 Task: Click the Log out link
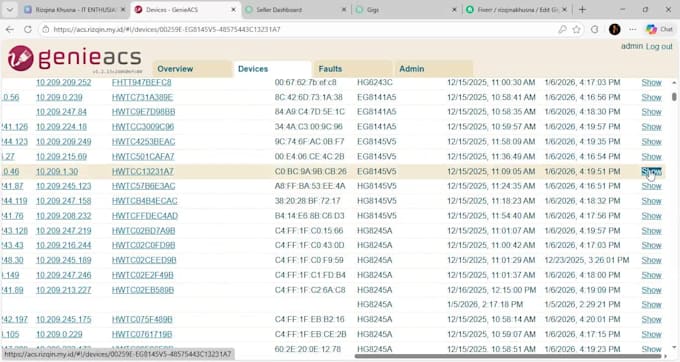(659, 46)
